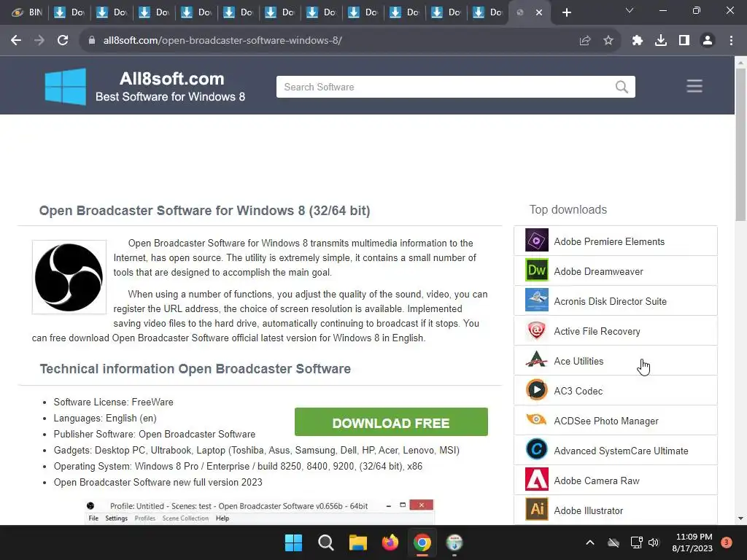Open the volume speaker tray icon
Viewport: 747px width, 560px height.
click(x=654, y=542)
